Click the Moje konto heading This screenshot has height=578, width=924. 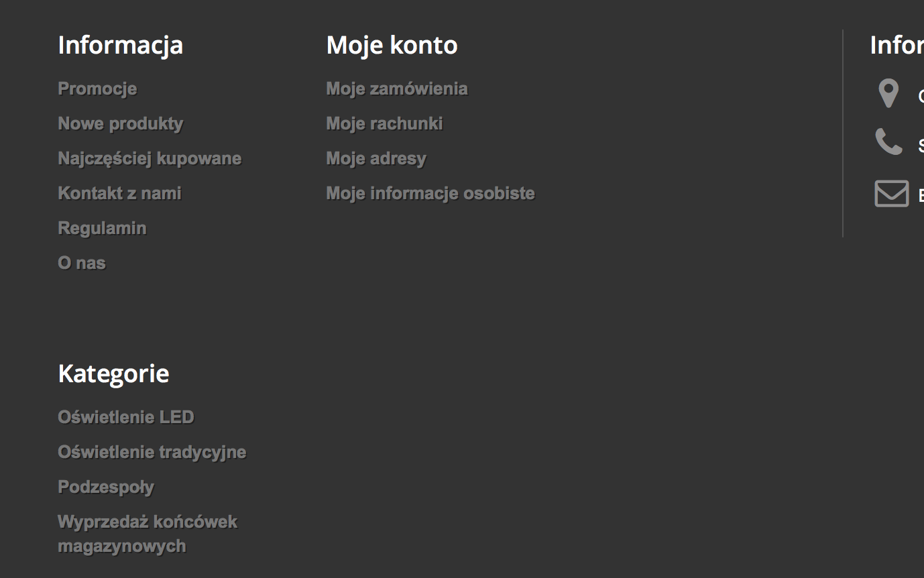[x=392, y=45]
